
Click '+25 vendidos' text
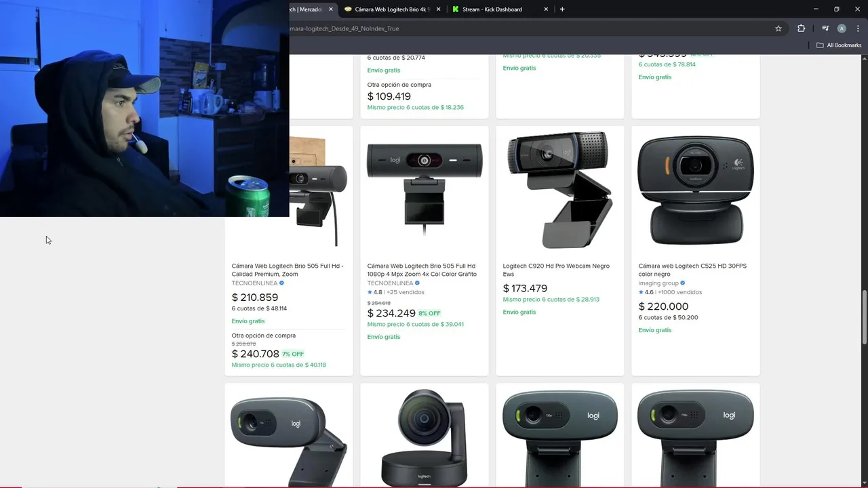click(x=406, y=292)
